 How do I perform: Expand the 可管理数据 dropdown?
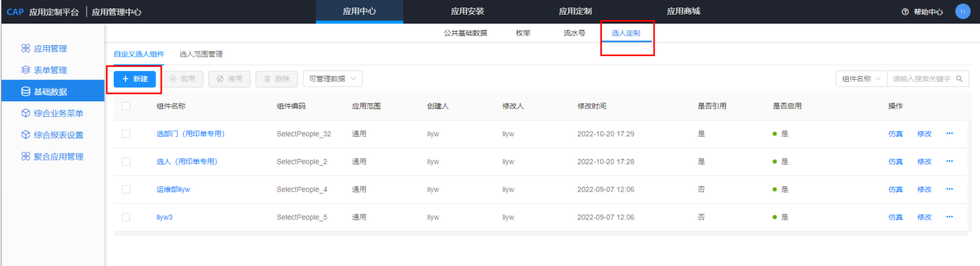click(332, 78)
